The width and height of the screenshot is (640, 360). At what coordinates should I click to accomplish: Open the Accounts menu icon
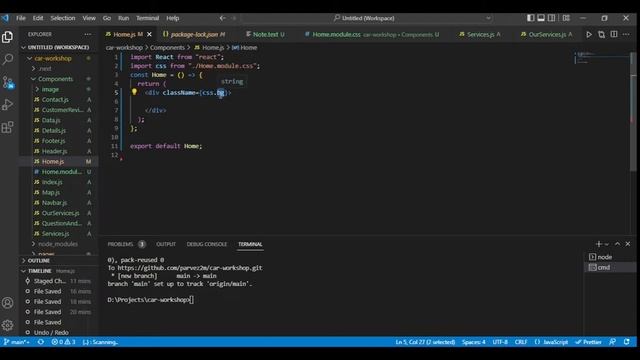point(7,303)
